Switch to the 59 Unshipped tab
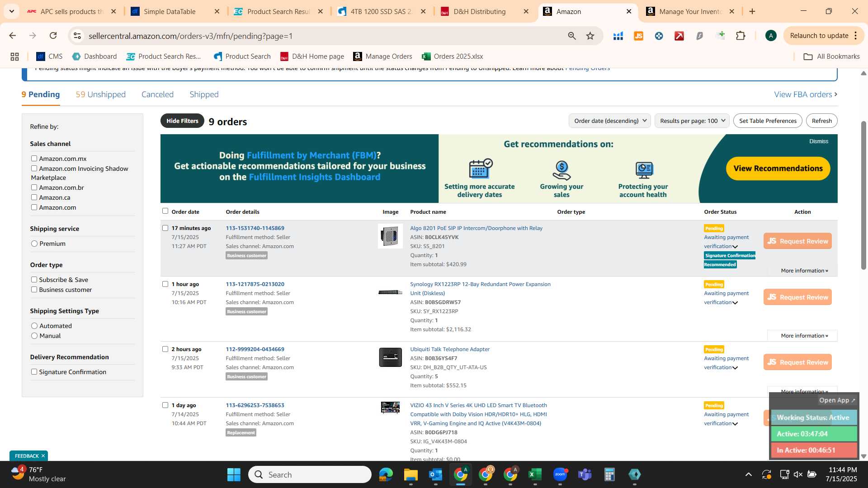The height and width of the screenshot is (488, 868). 101,94
